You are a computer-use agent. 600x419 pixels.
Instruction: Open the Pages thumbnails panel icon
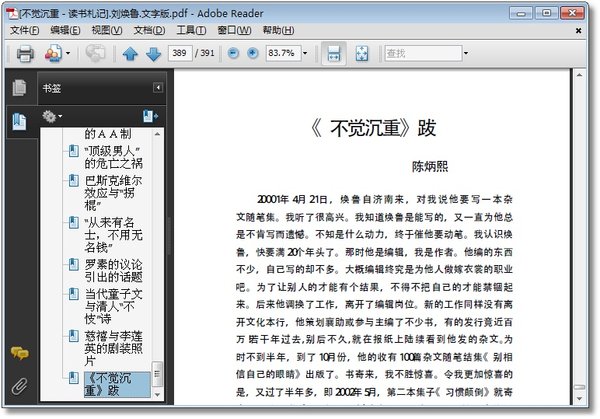(x=20, y=88)
